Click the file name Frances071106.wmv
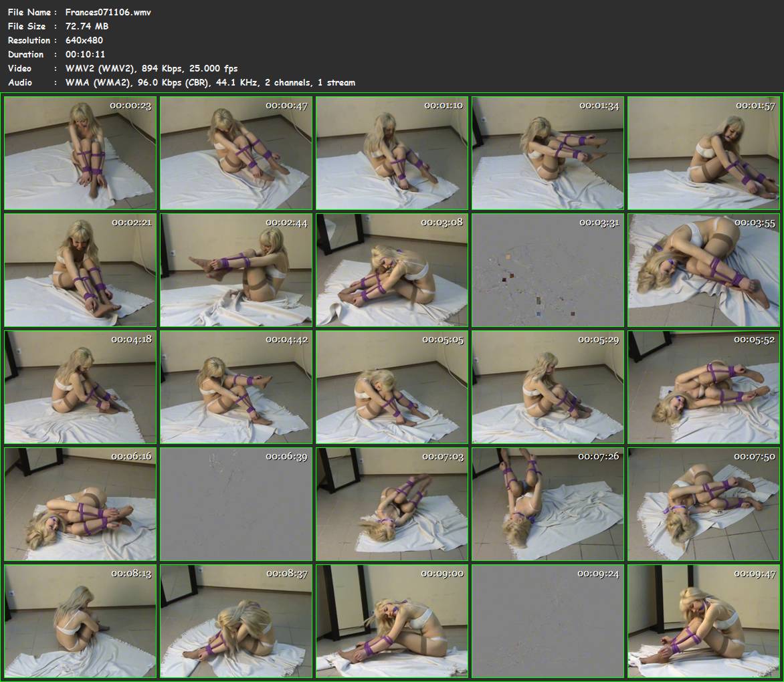The height and width of the screenshot is (682, 784). point(108,12)
